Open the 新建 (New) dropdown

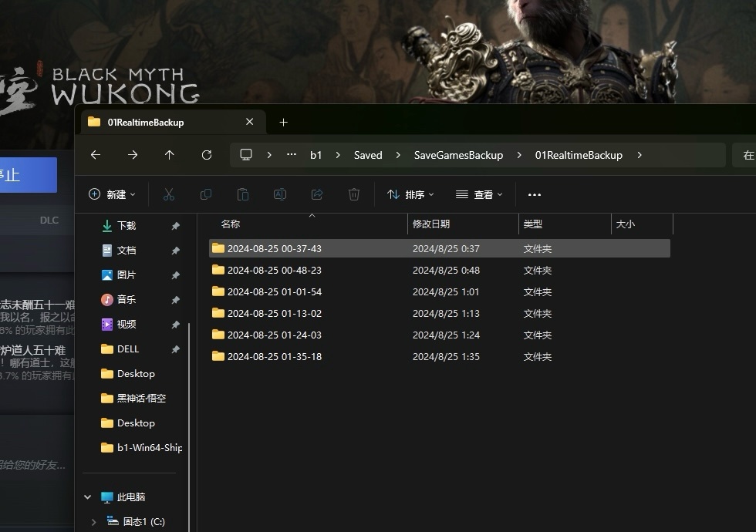[x=112, y=194]
